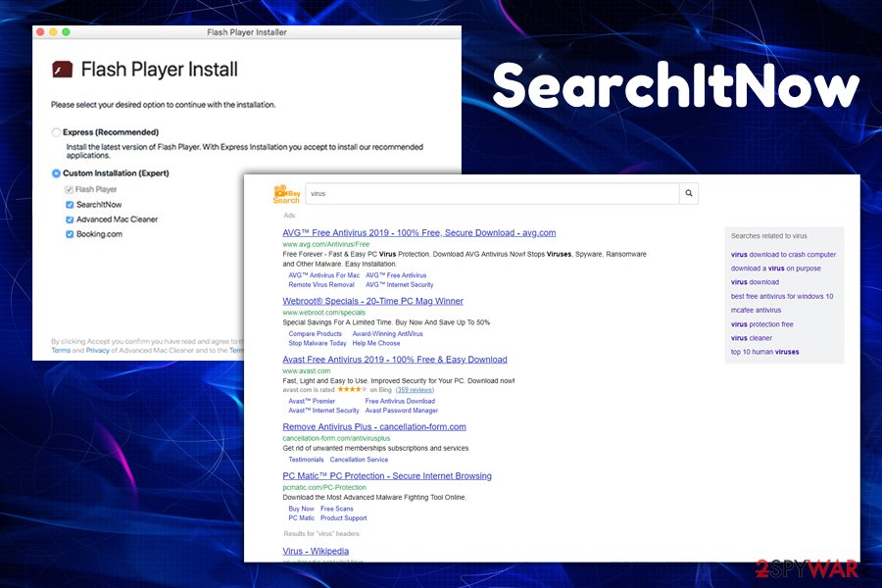Open PC Matic PC Protection result
This screenshot has height=588, width=882.
(x=387, y=476)
